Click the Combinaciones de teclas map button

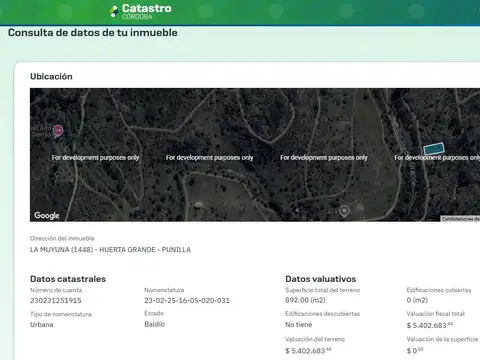tap(460, 219)
